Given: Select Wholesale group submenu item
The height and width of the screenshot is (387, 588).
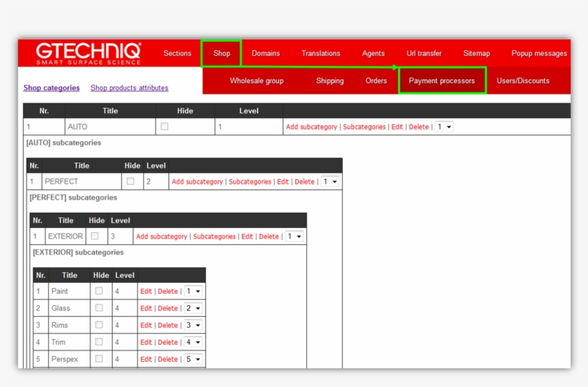Looking at the screenshot, I should pyautogui.click(x=257, y=80).
